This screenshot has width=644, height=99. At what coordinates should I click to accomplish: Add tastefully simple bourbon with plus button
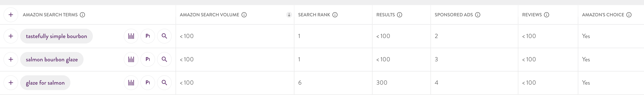coord(11,36)
